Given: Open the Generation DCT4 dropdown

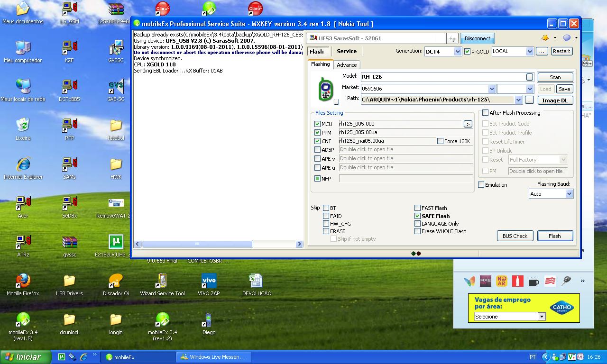Looking at the screenshot, I should coord(458,51).
